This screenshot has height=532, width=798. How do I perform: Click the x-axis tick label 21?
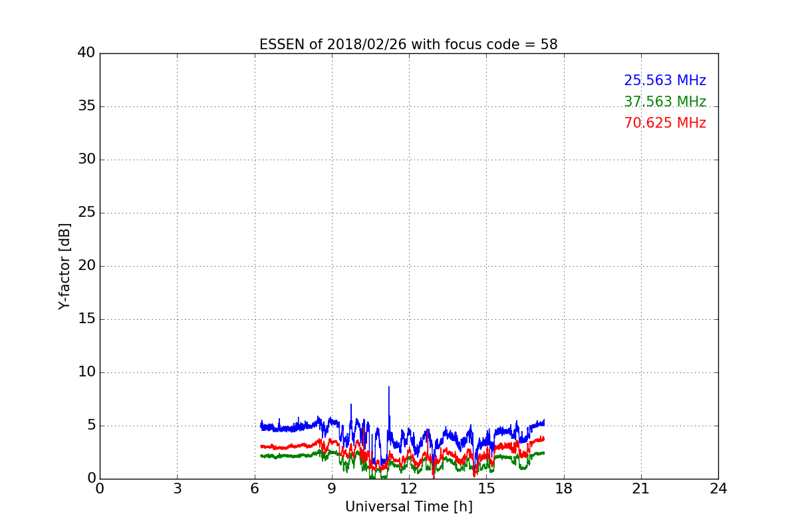pos(641,489)
